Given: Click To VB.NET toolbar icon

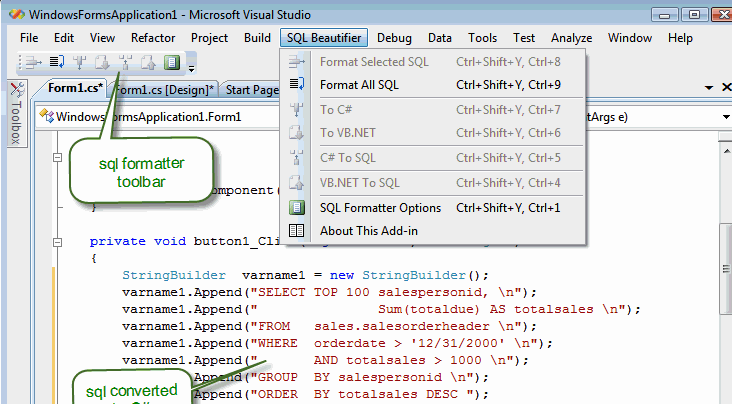Looking at the screenshot, I should click(x=102, y=62).
